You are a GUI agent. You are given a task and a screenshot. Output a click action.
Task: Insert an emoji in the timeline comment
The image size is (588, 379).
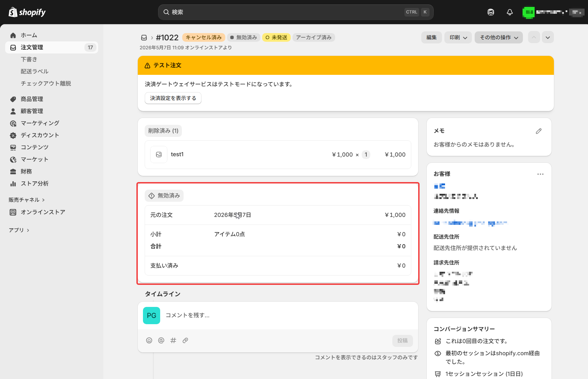(149, 340)
